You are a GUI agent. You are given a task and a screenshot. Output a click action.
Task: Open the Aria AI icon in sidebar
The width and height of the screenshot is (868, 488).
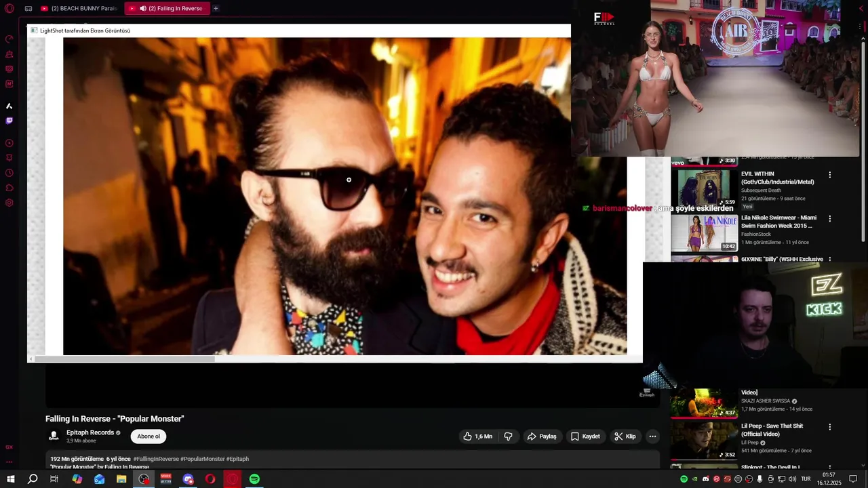point(9,106)
